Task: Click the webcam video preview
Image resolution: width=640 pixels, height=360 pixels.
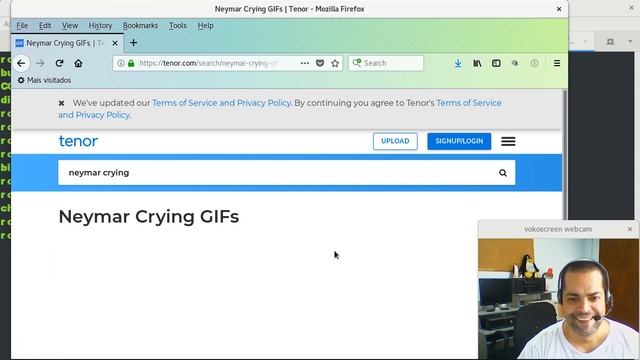Action: 558,299
